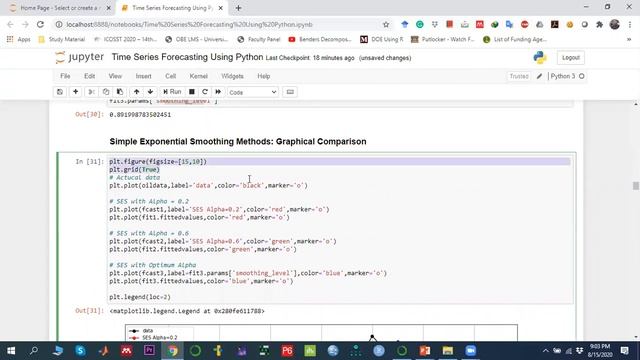The width and height of the screenshot is (640, 360).
Task: Open File Explorer from the taskbar
Action: pos(448,351)
